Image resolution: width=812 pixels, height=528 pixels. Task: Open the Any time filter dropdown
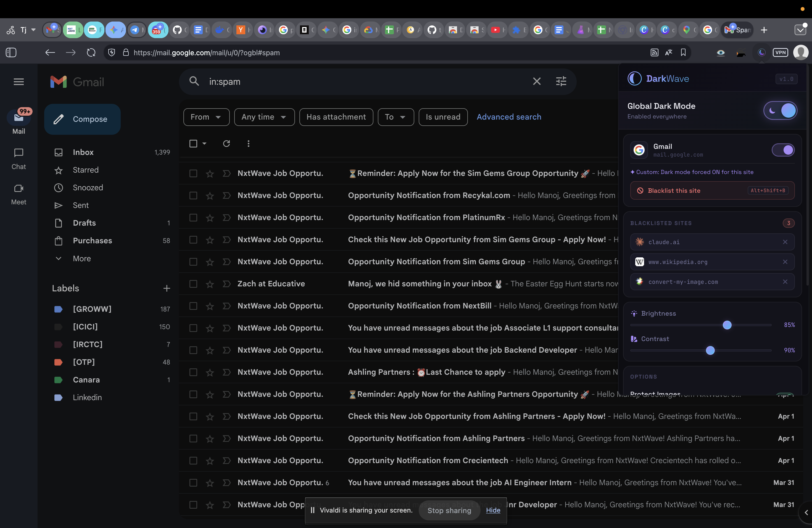coord(264,117)
